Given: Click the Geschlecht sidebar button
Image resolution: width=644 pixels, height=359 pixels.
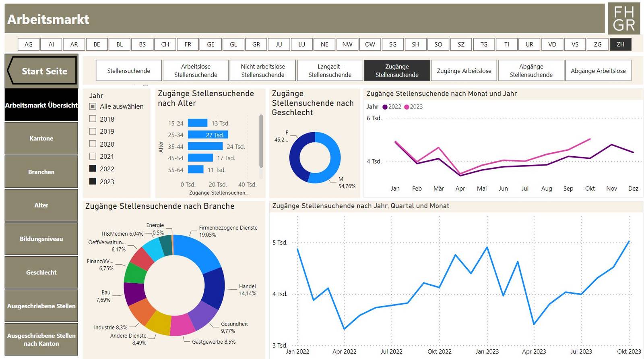Looking at the screenshot, I should (x=41, y=272).
